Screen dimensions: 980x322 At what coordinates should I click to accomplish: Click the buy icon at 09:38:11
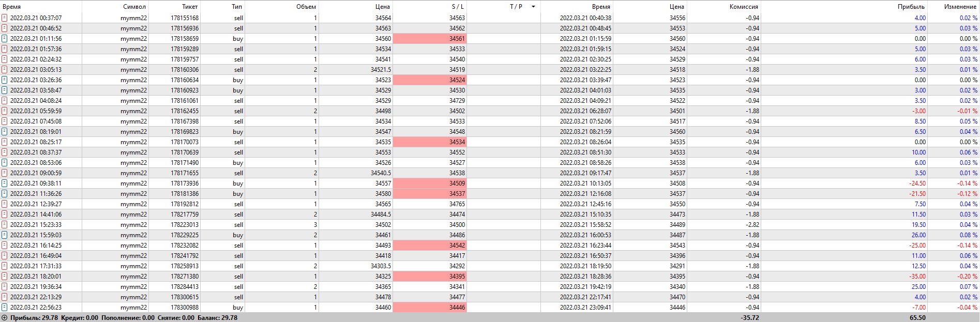[x=5, y=183]
